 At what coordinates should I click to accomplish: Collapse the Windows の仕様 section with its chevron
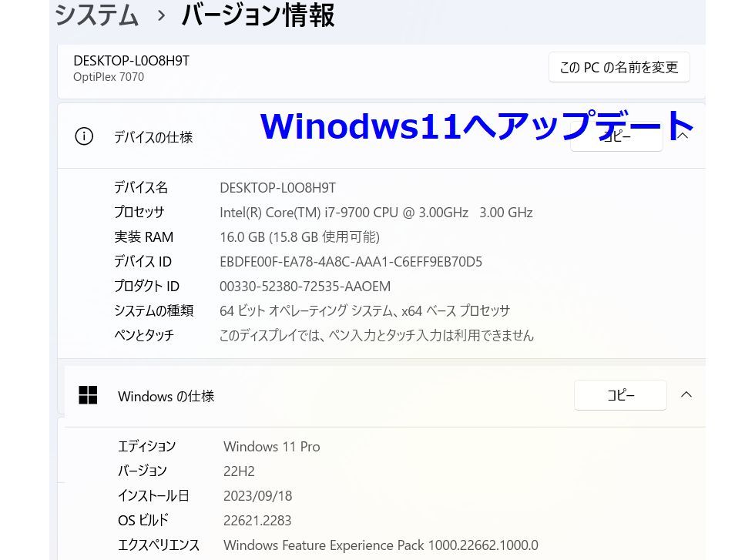(686, 394)
